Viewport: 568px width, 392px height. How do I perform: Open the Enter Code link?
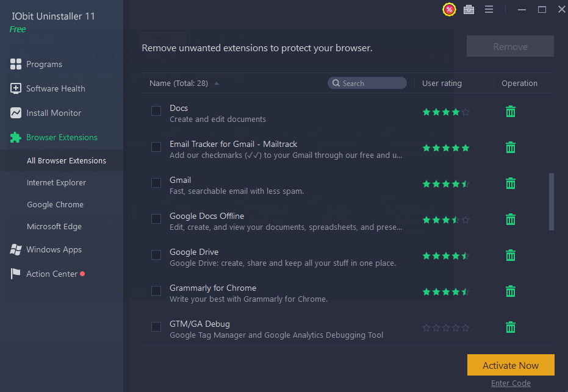pyautogui.click(x=511, y=383)
